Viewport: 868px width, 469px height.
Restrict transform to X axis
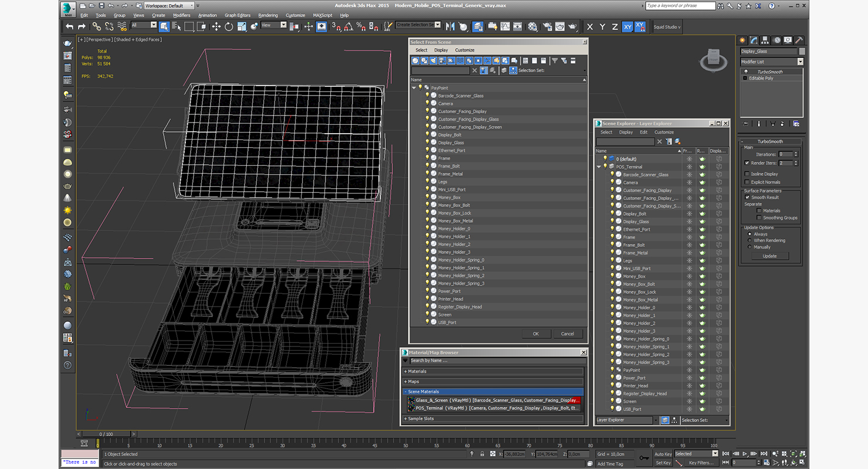click(x=589, y=27)
